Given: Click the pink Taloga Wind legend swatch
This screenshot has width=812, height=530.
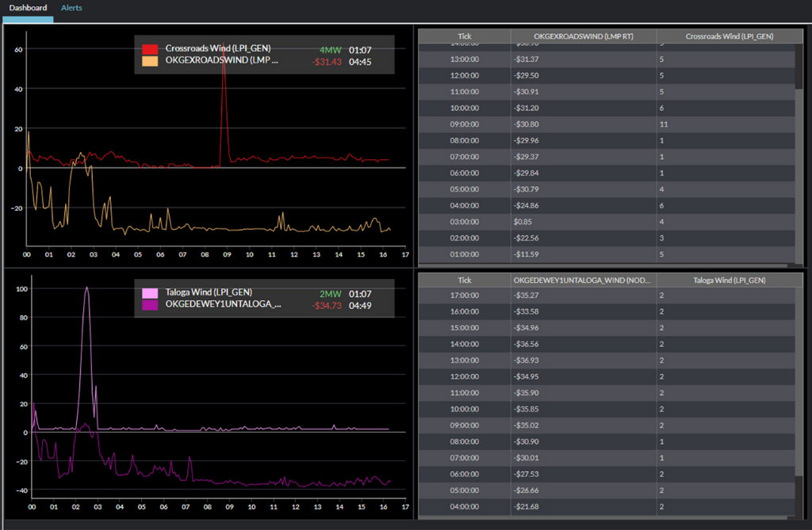Looking at the screenshot, I should (x=149, y=293).
